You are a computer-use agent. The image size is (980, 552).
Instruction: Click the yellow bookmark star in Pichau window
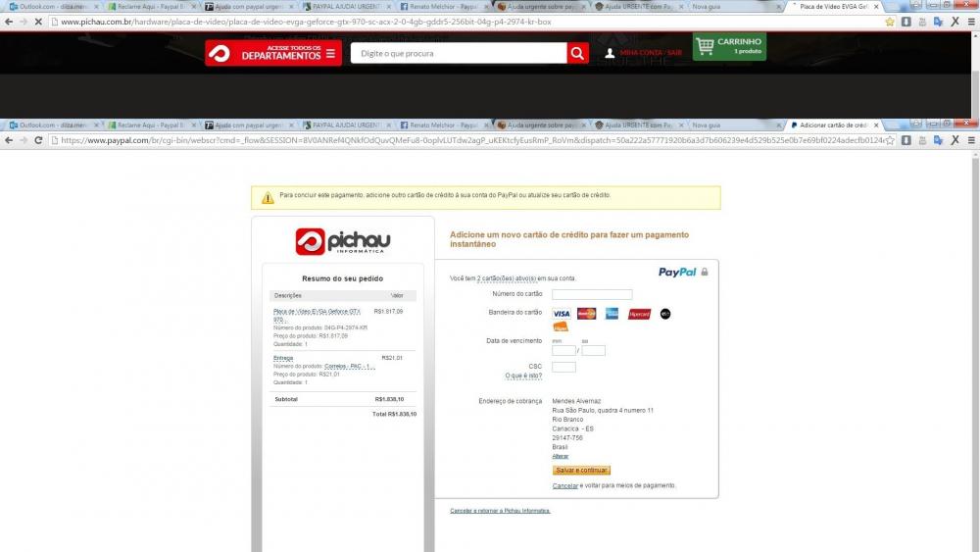tap(890, 22)
